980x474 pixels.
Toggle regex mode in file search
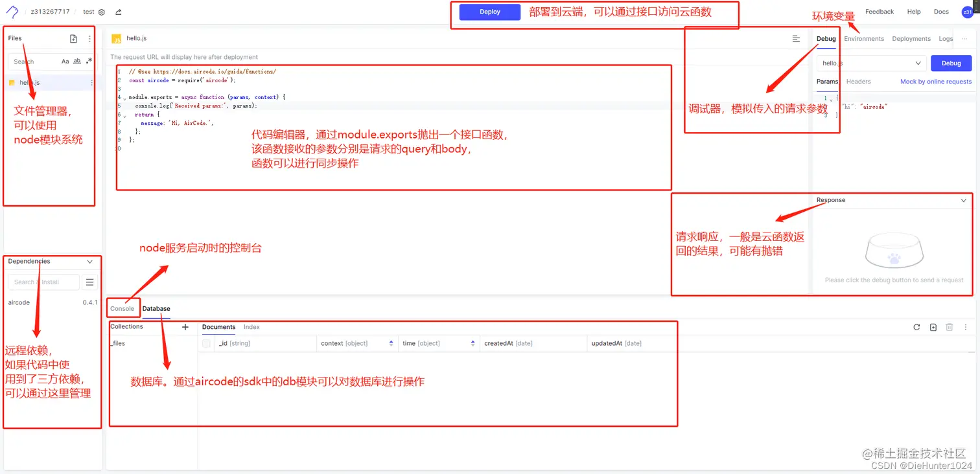pyautogui.click(x=89, y=62)
